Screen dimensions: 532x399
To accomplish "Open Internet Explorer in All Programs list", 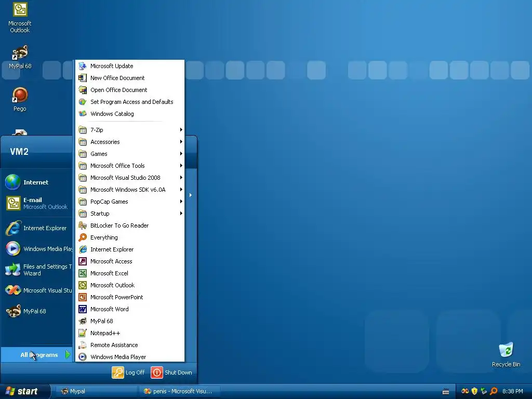I will [129, 249].
